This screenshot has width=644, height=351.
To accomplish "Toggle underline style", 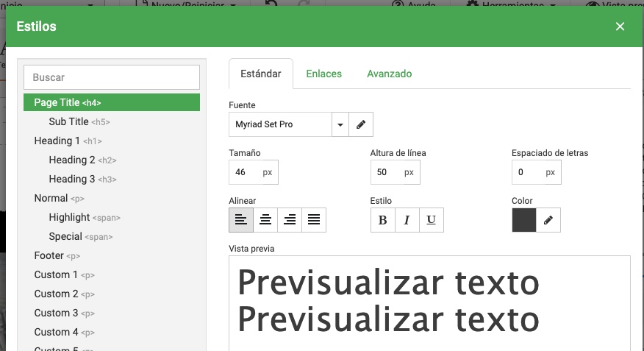I will [431, 220].
